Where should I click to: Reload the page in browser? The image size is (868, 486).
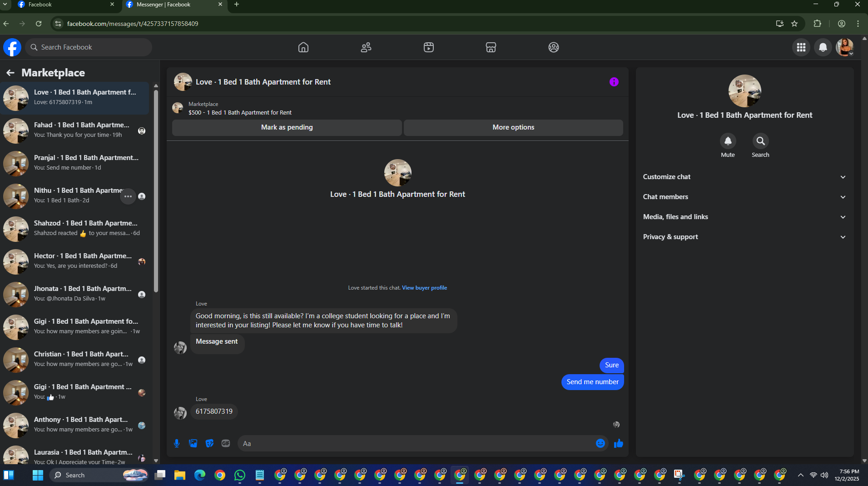39,24
